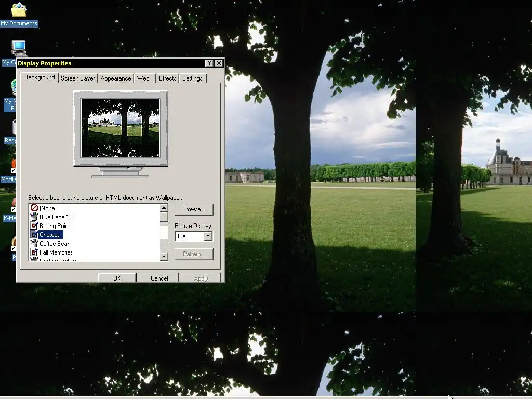This screenshot has height=399, width=532.
Task: Click the Chateau wallpaper icon
Action: click(34, 234)
